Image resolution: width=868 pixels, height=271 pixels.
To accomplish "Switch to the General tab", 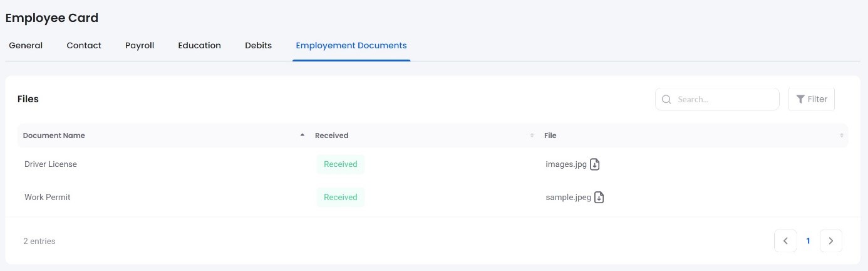I will (26, 45).
